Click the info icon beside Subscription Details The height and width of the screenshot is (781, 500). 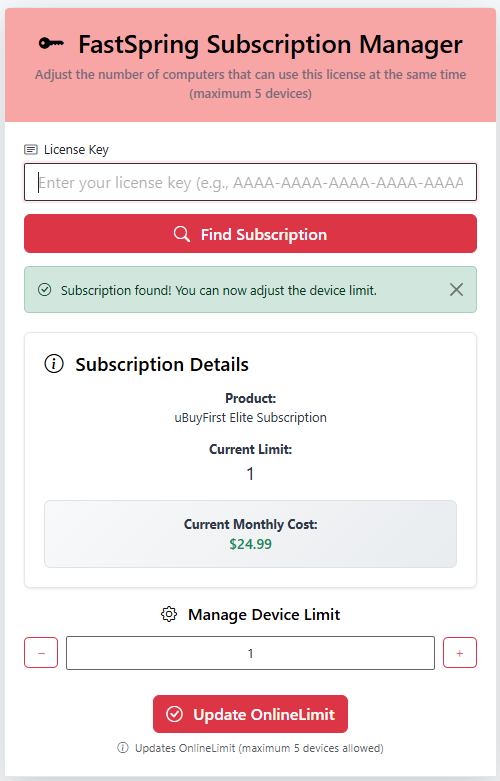(54, 364)
